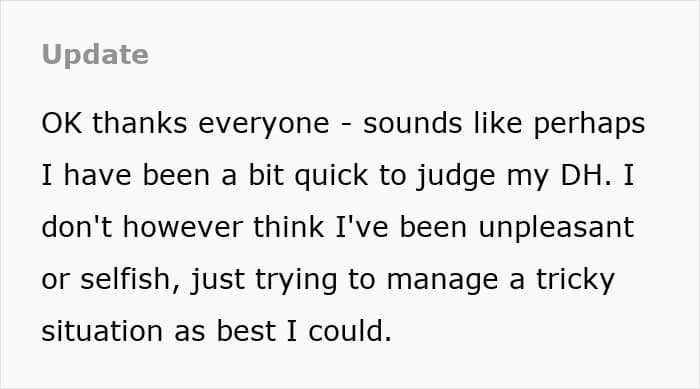This screenshot has width=700, height=389.
Task: Click the word "situation" starting last line
Action: pyautogui.click(x=102, y=331)
